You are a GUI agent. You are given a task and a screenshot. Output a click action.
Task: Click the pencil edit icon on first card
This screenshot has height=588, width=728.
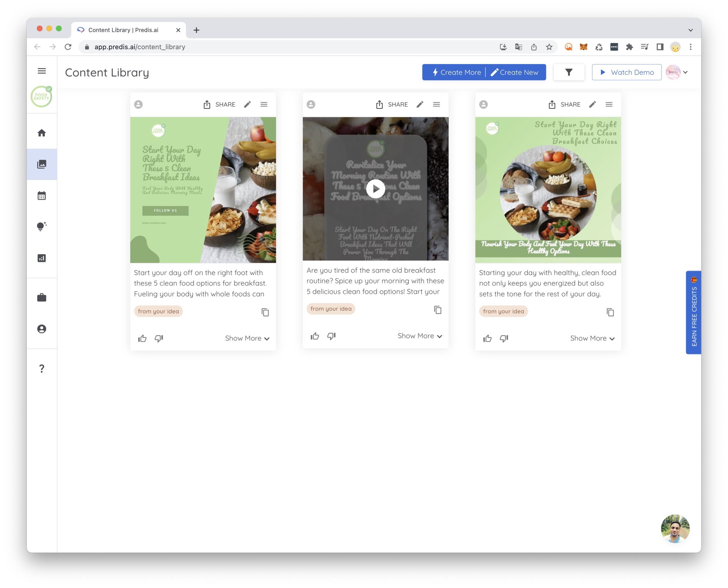point(247,104)
